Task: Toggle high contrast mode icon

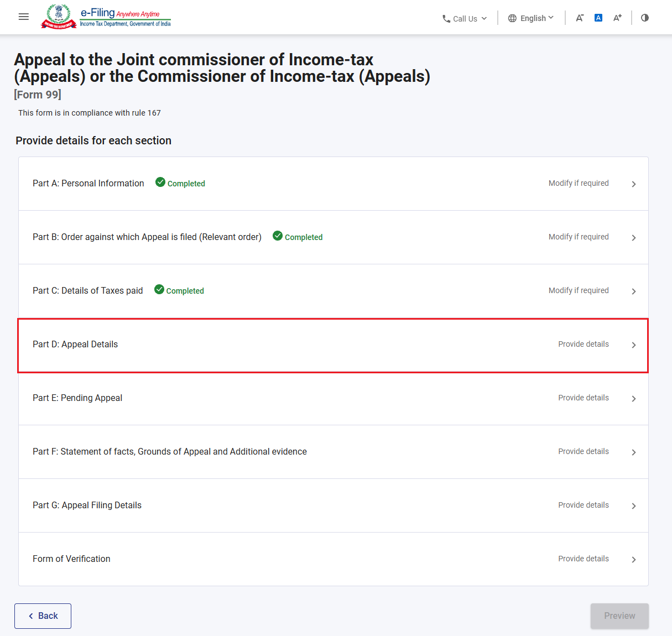Action: 645,18
